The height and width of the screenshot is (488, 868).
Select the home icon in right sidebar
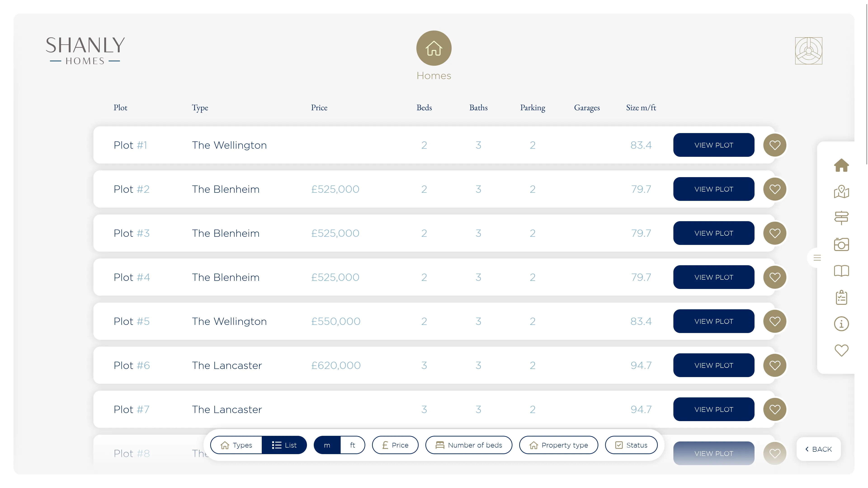point(841,165)
